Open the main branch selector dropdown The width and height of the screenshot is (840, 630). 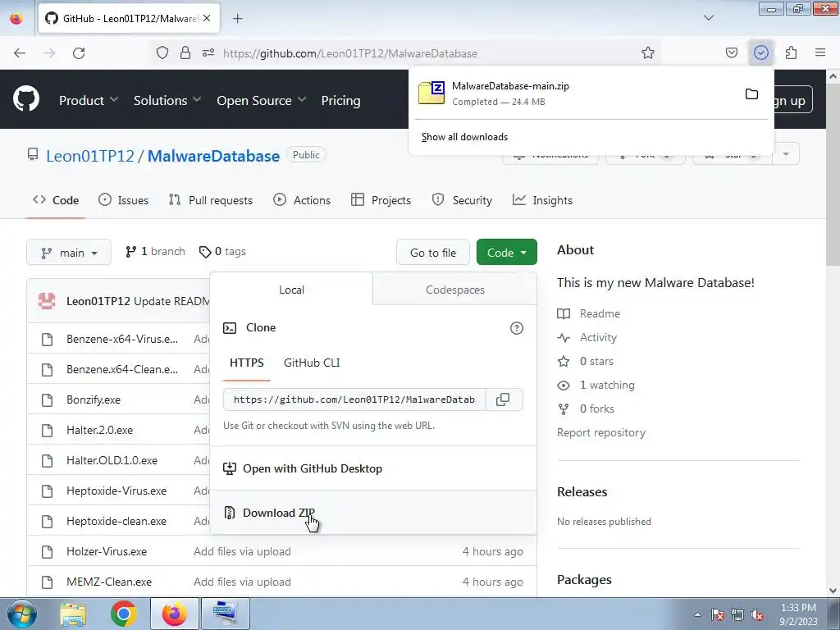69,253
